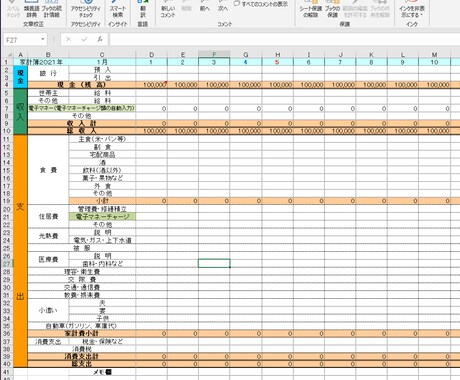Select column H header

click(277, 55)
